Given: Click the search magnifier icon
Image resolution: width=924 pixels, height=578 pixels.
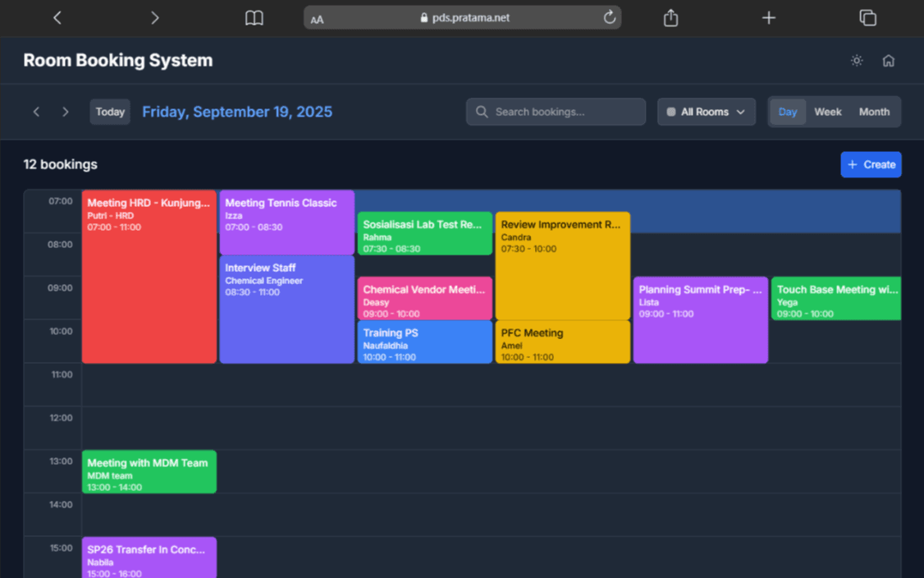Looking at the screenshot, I should (482, 112).
